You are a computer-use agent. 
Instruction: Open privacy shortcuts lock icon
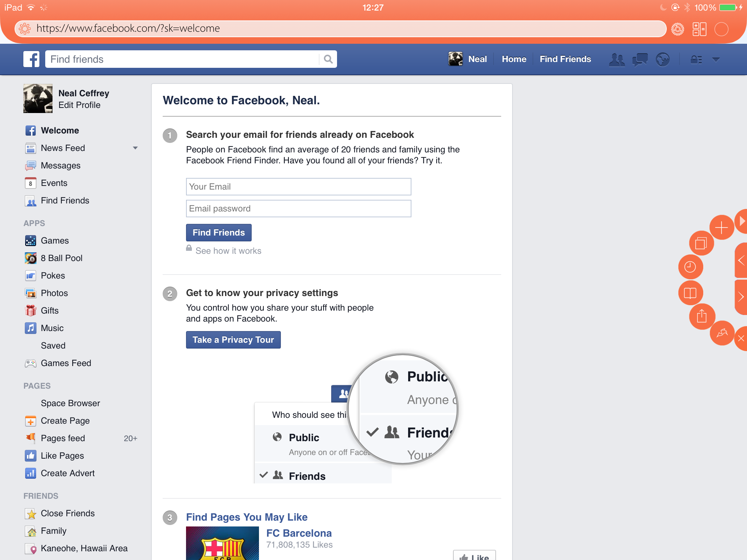coord(696,59)
